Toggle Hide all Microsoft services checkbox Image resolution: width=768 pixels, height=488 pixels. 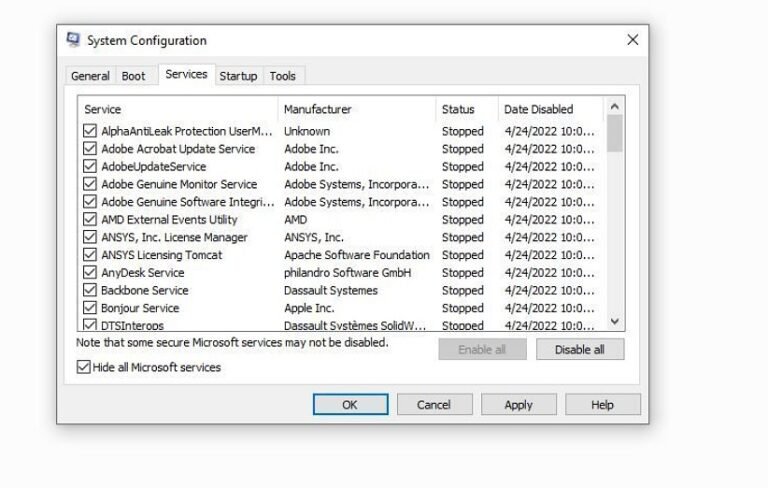tap(83, 367)
